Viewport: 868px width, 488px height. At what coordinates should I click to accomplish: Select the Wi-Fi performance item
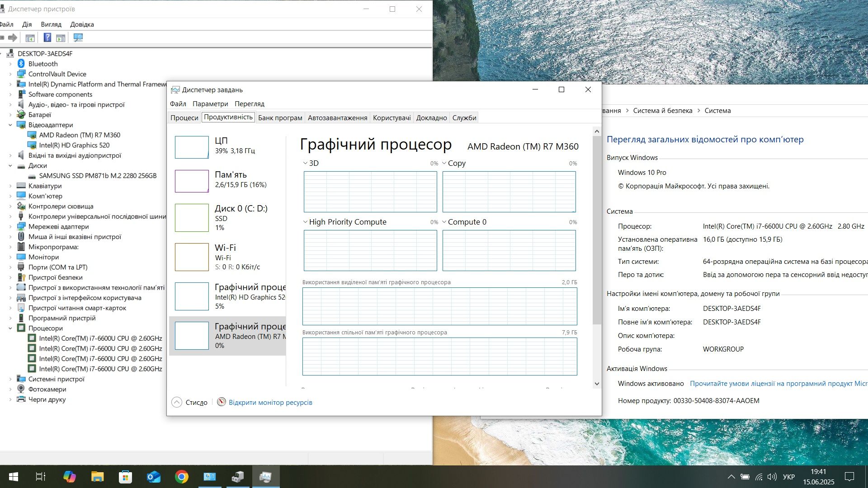228,257
